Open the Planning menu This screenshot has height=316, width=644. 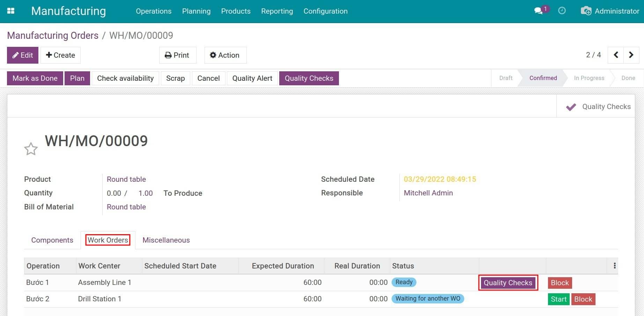coord(196,11)
